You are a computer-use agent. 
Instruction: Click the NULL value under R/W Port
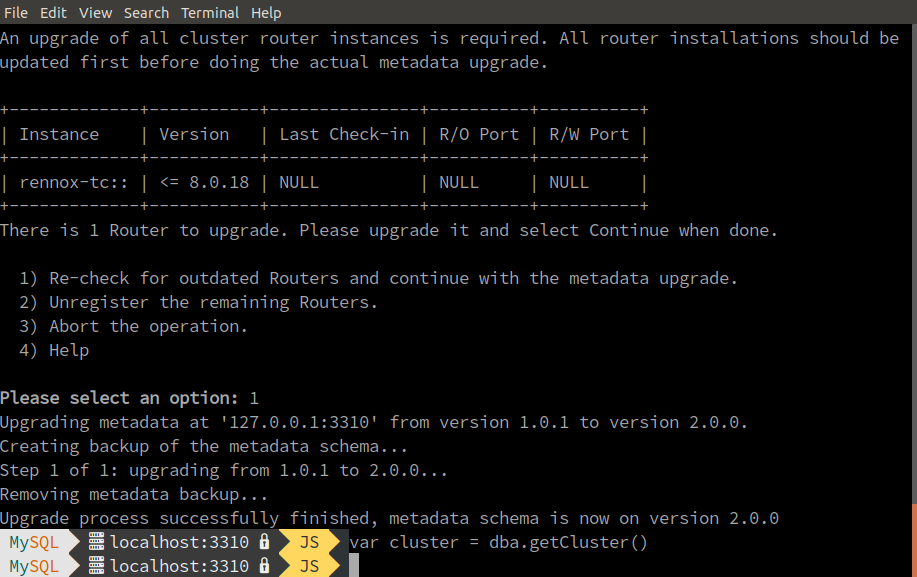click(568, 182)
